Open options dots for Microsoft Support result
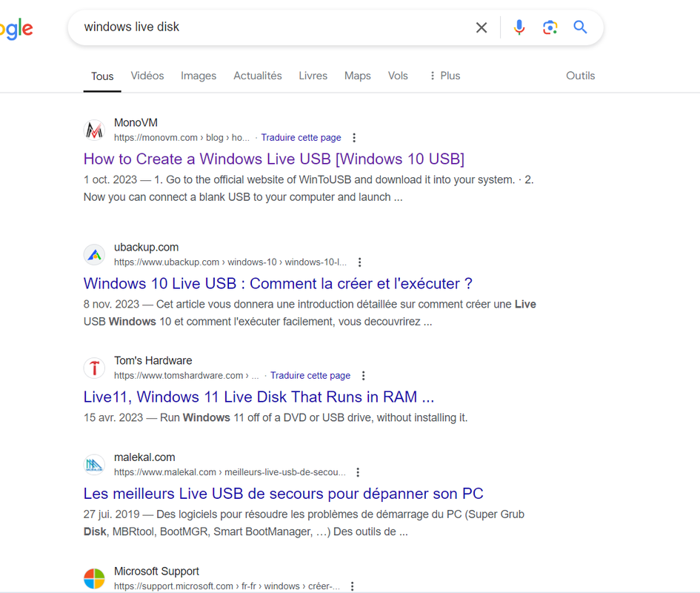Screen dimensions: 700x593 pos(353,586)
